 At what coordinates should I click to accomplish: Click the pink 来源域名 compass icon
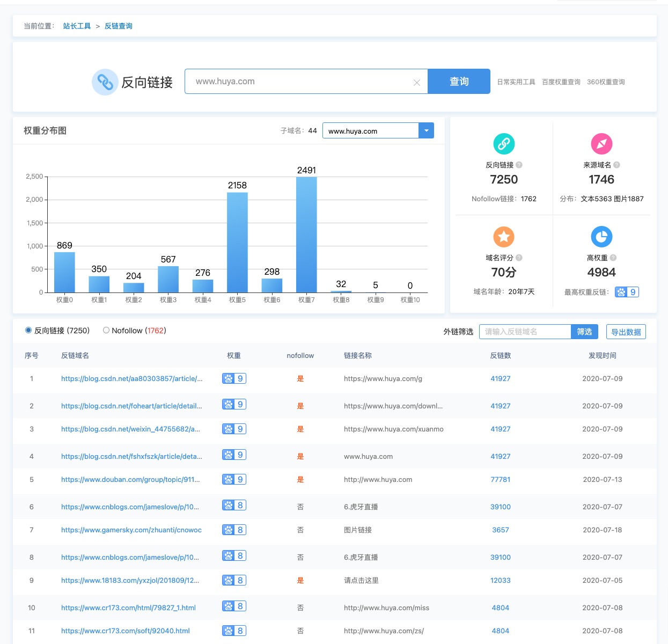click(x=601, y=144)
